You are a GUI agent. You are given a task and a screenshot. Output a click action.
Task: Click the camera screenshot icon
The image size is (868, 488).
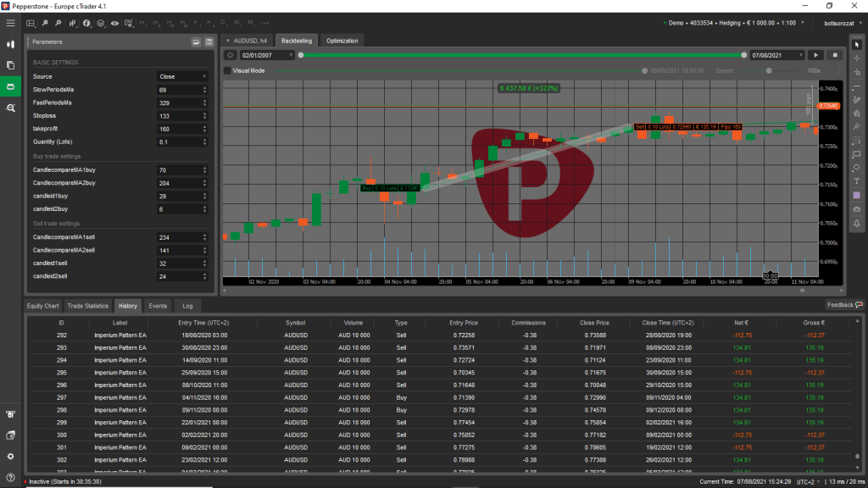(857, 209)
